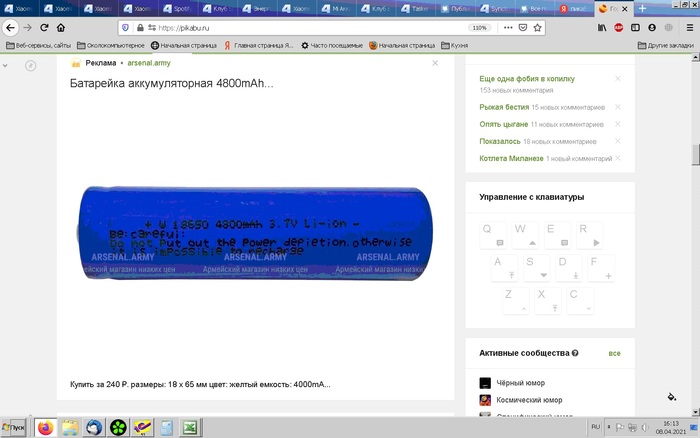
Task: Go back to the previous page
Action: (10, 28)
